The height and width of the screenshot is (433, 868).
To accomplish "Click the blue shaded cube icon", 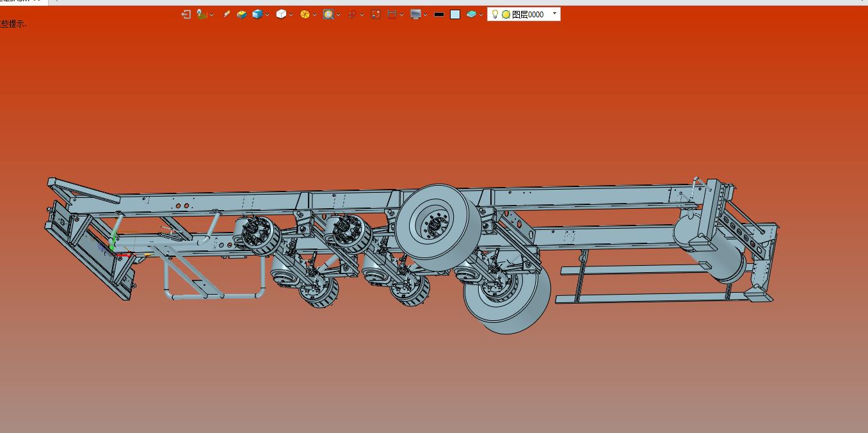I will click(257, 14).
